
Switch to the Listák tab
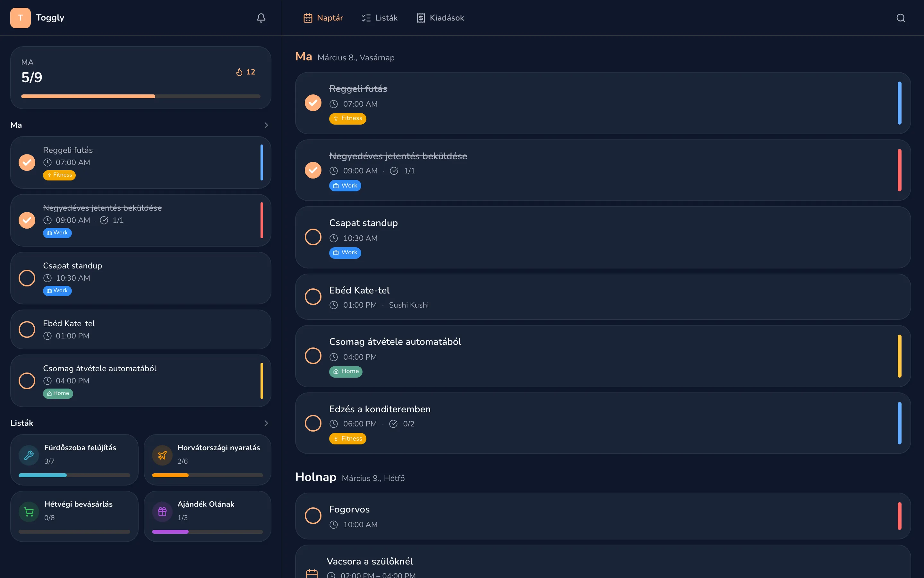380,18
